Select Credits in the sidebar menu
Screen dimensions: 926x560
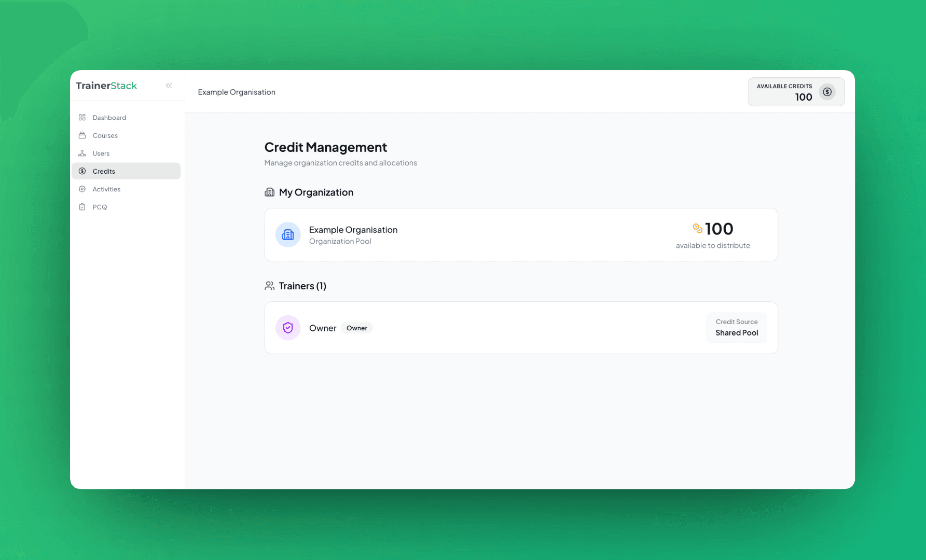(104, 171)
